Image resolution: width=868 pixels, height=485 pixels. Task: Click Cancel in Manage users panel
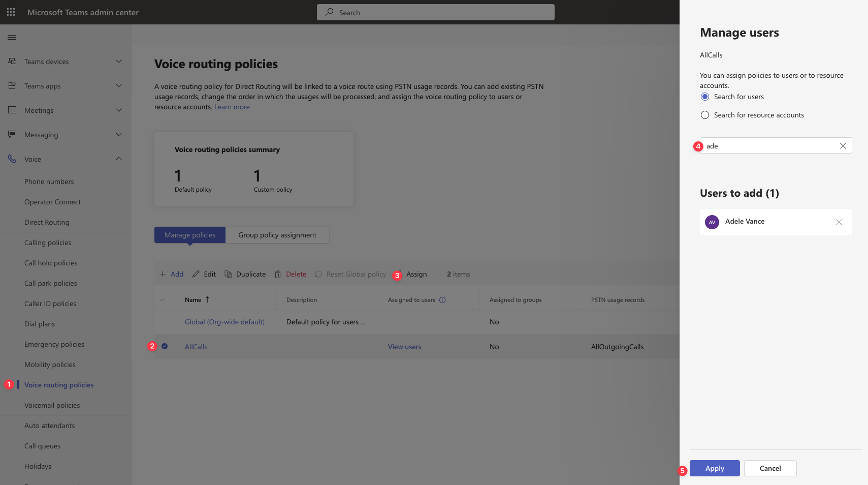pos(770,468)
